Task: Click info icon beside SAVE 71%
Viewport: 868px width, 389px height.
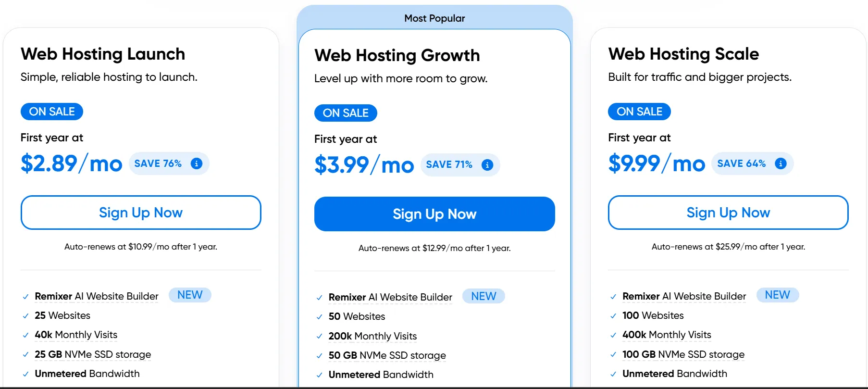Action: (487, 165)
